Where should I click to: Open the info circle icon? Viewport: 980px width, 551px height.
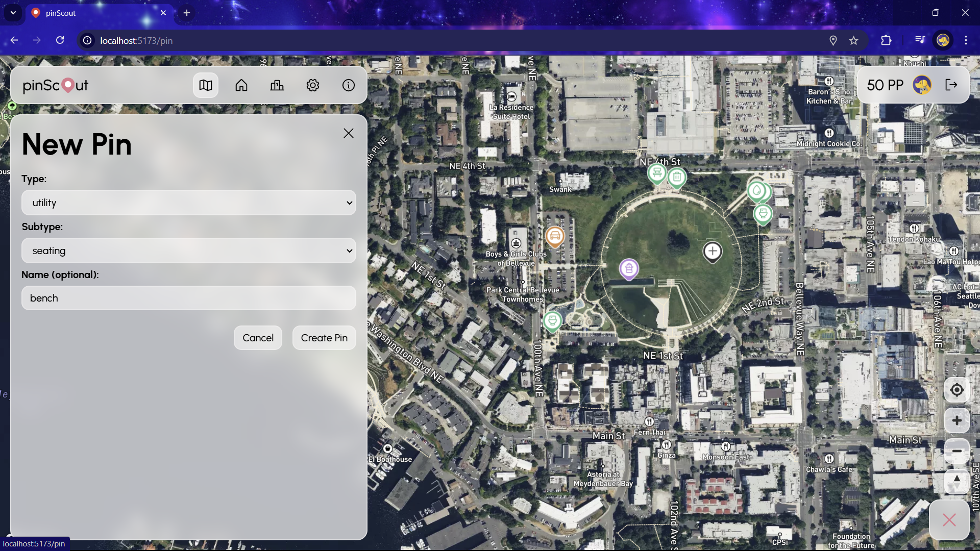[349, 85]
